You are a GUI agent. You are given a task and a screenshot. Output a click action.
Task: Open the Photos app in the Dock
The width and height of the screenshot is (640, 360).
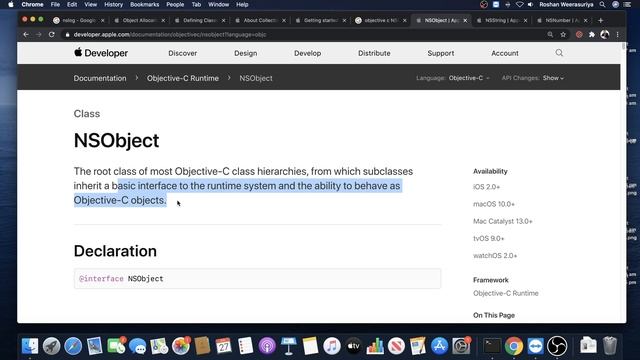pyautogui.click(x=180, y=346)
